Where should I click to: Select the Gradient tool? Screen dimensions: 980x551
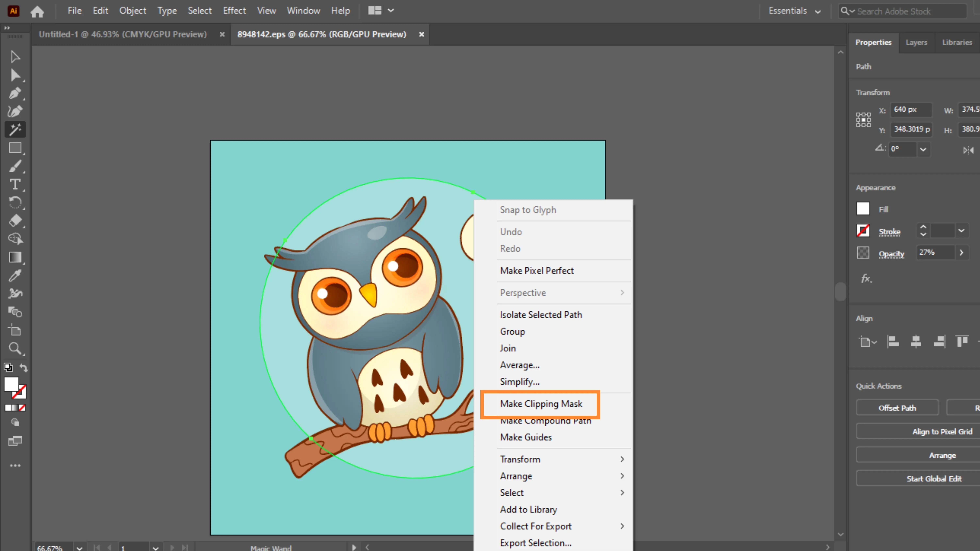coord(15,257)
